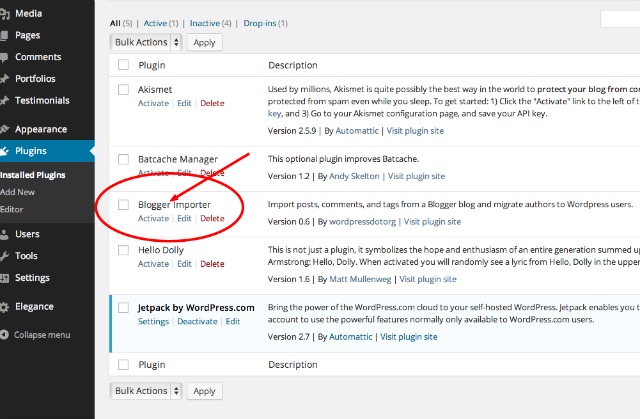Click the Pages icon in sidebar
This screenshot has width=640, height=419.
click(x=4, y=36)
